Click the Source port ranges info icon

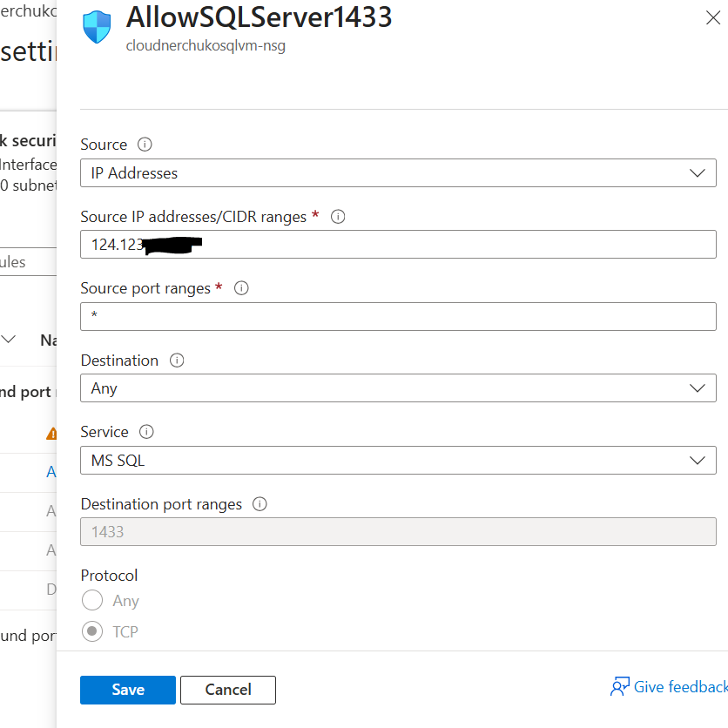pyautogui.click(x=241, y=288)
